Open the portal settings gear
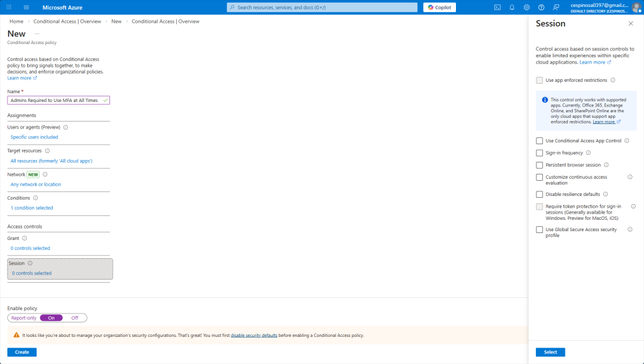The image size is (644, 364). [526, 7]
